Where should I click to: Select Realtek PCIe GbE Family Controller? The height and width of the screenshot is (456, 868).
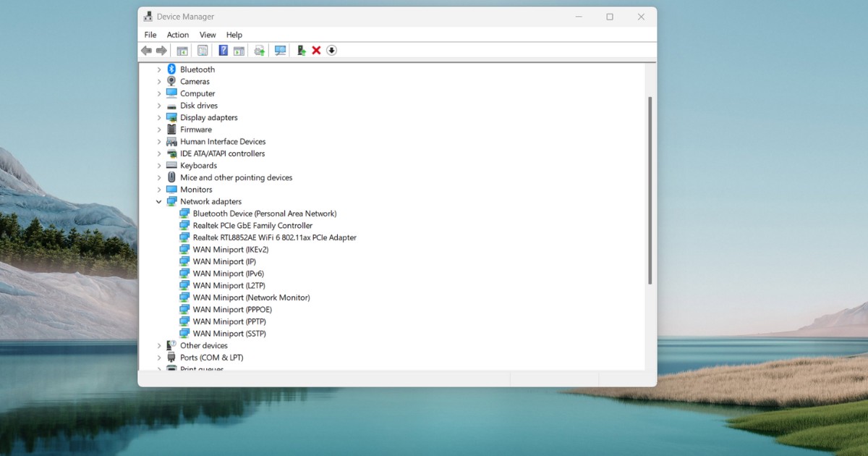[252, 226]
